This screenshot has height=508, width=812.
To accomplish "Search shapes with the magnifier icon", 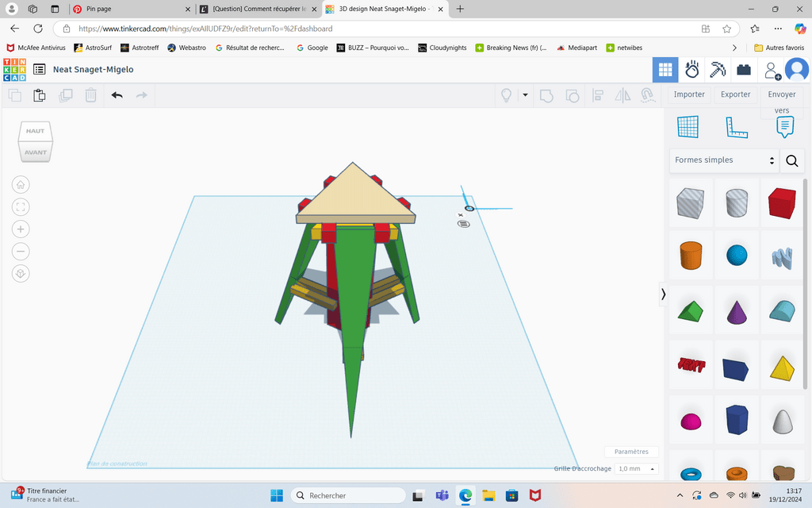I will [792, 160].
